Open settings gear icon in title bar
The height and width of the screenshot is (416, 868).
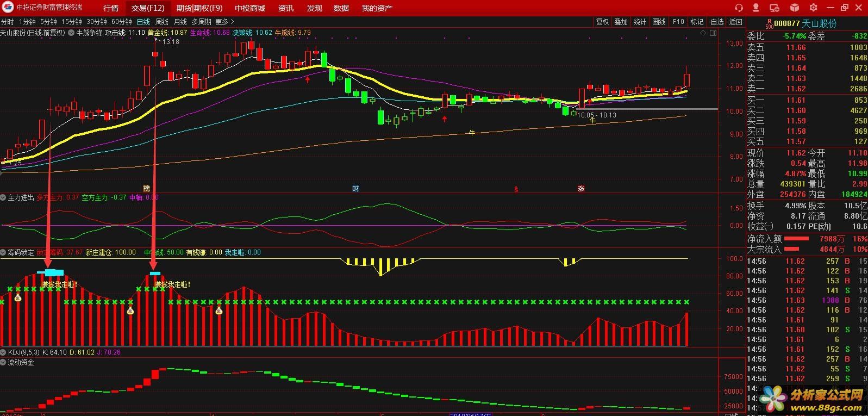pos(813,8)
